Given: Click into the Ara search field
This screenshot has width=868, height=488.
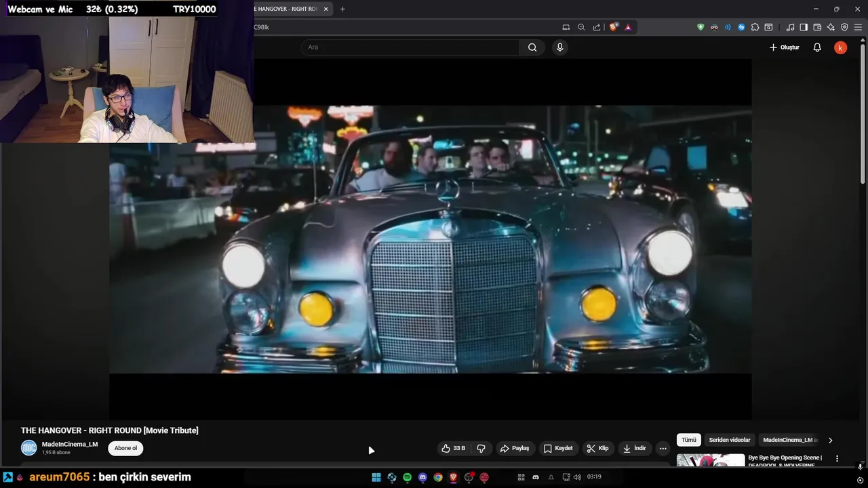Looking at the screenshot, I should (x=410, y=47).
